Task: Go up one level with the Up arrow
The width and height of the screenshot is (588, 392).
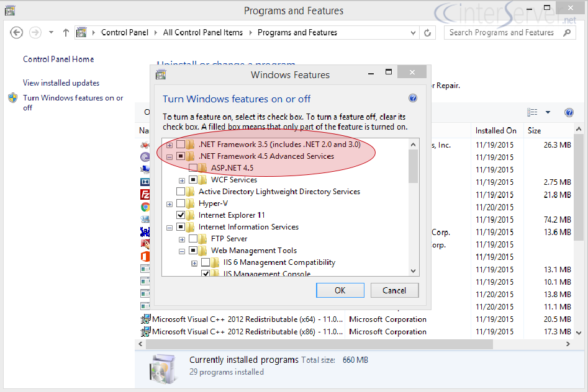Action: 66,33
